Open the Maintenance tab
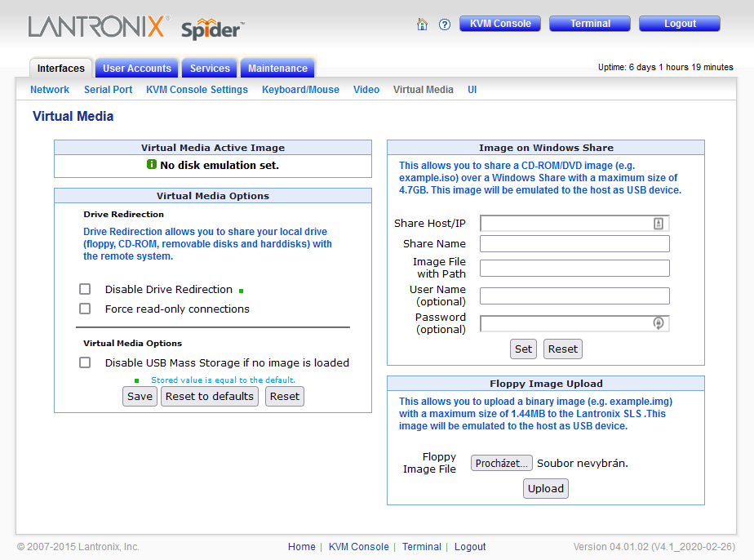 [277, 69]
